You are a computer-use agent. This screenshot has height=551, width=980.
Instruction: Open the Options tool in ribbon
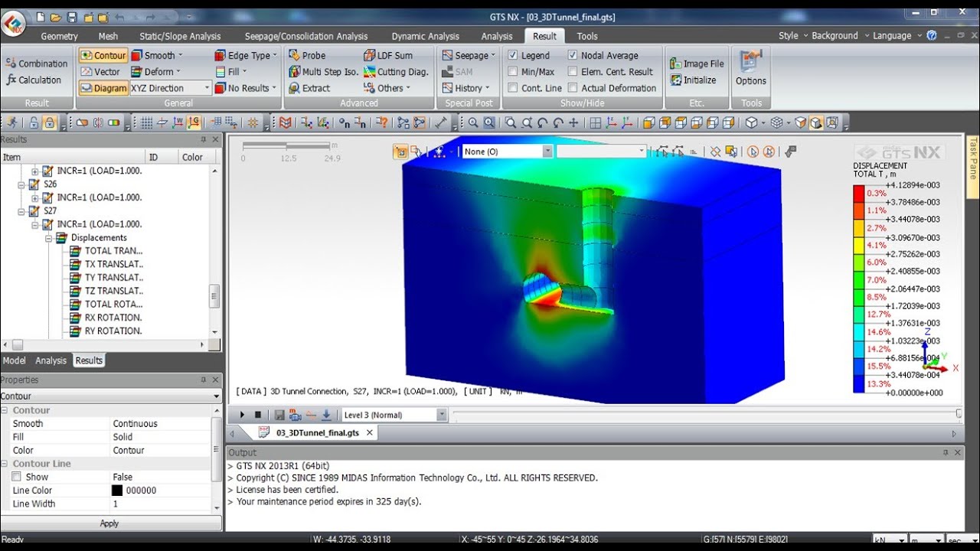pos(751,69)
